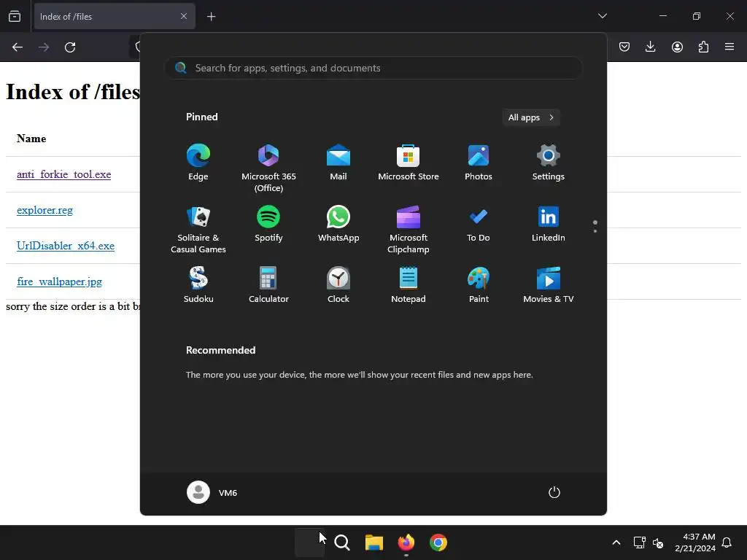This screenshot has width=747, height=560.
Task: Show hidden system tray icons
Action: tap(616, 542)
